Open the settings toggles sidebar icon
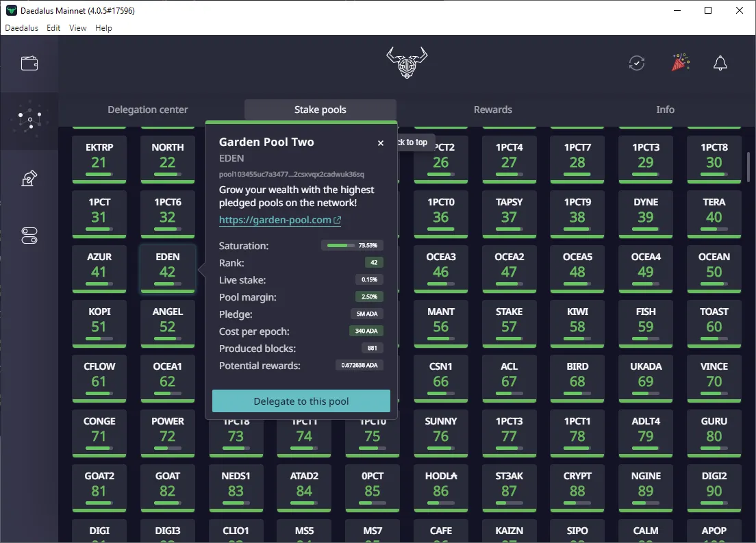The width and height of the screenshot is (756, 543). tap(29, 236)
